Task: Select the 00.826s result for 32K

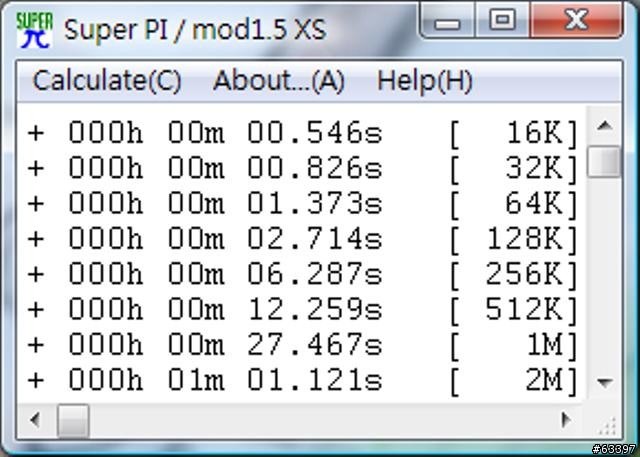Action: pyautogui.click(x=302, y=168)
